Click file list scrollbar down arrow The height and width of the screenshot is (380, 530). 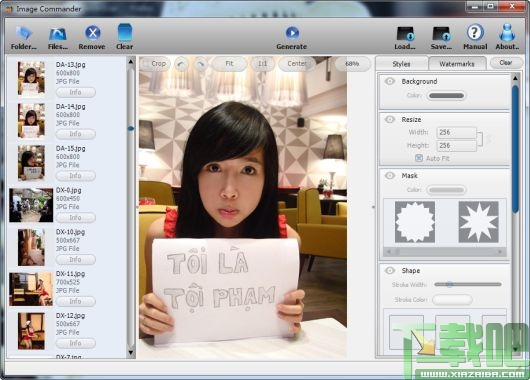click(x=131, y=354)
